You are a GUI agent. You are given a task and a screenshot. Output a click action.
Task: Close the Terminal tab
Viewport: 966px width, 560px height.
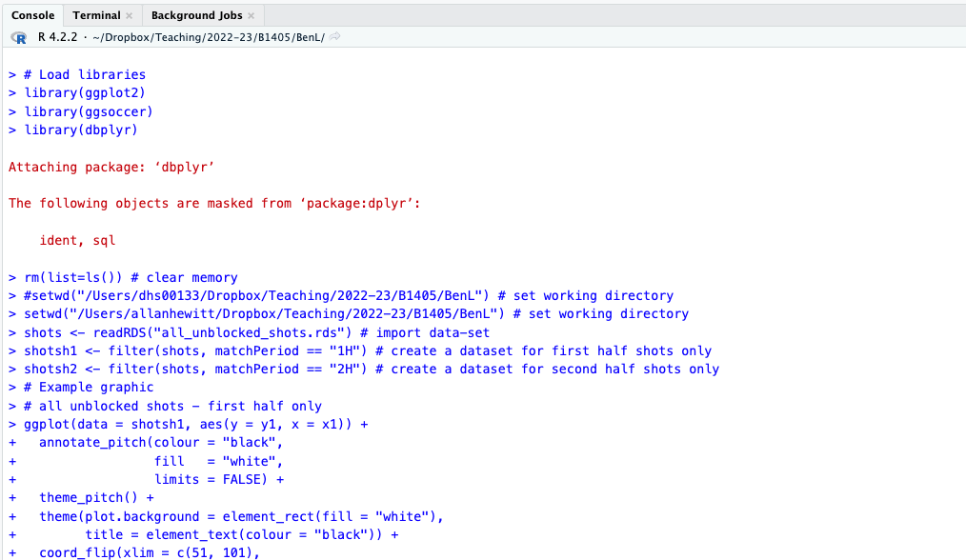(x=129, y=16)
